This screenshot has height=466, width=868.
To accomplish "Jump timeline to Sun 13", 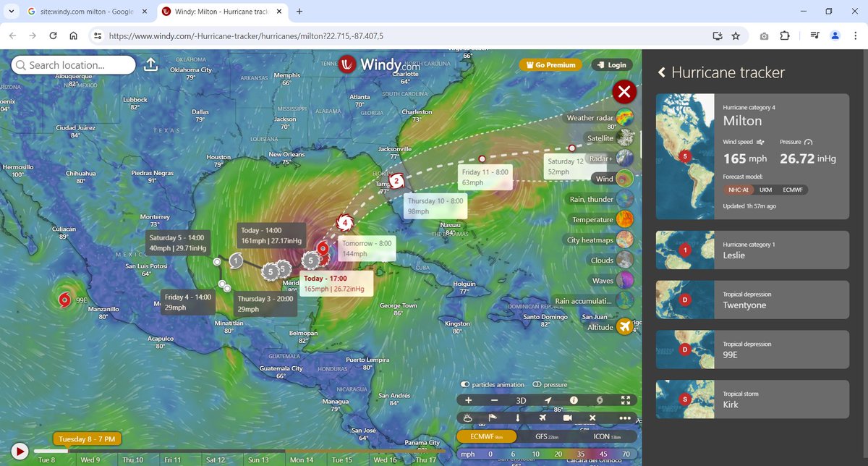I will 258,460.
